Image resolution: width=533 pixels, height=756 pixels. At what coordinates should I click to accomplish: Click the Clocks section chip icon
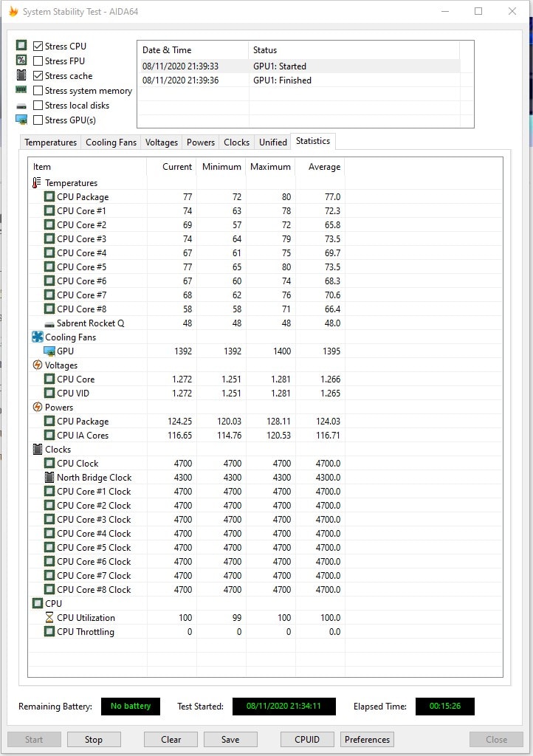[38, 450]
